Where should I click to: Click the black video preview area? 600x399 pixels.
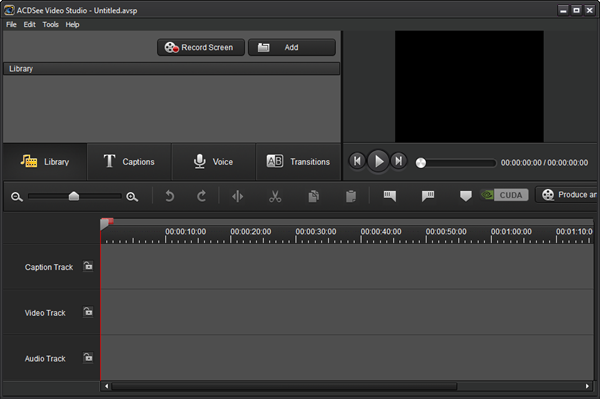[469, 86]
